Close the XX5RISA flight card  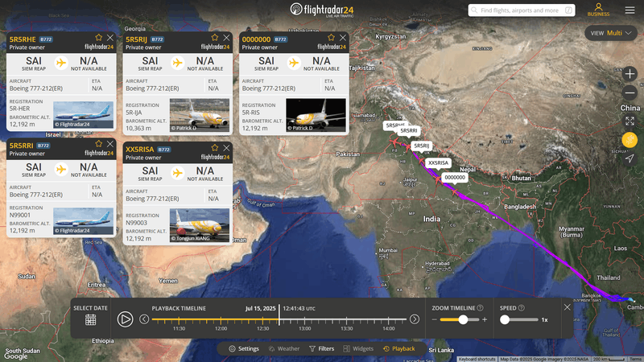point(226,148)
